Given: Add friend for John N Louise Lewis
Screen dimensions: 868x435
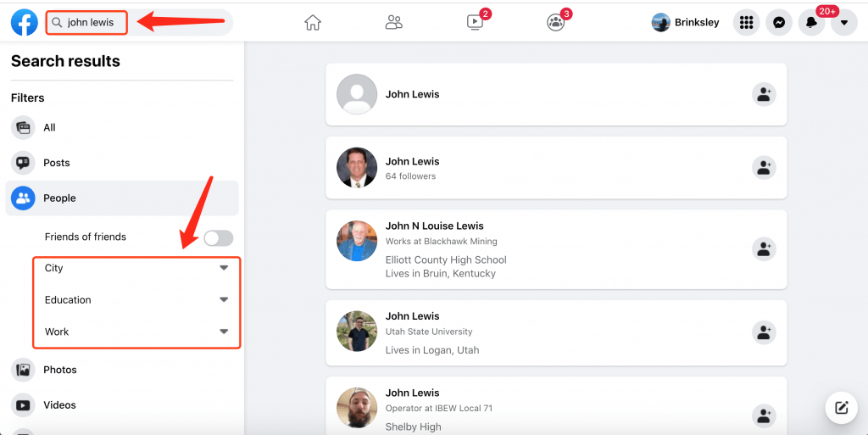Looking at the screenshot, I should [764, 249].
